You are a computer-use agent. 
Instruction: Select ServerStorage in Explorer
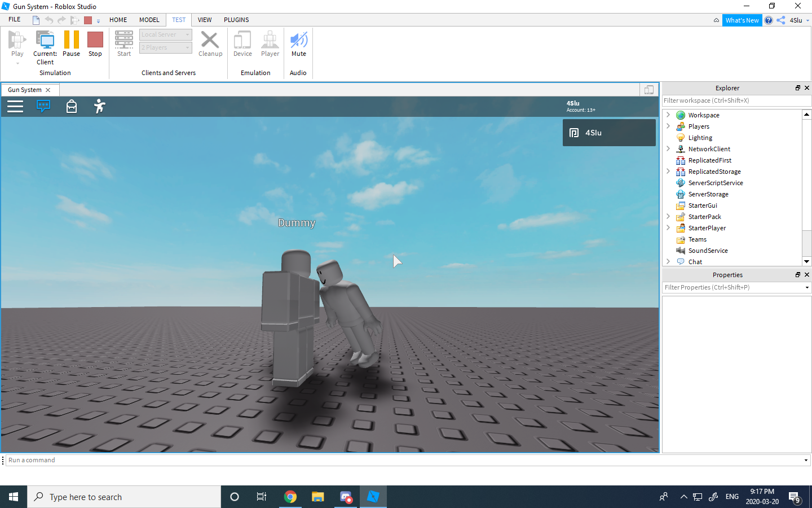tap(708, 194)
